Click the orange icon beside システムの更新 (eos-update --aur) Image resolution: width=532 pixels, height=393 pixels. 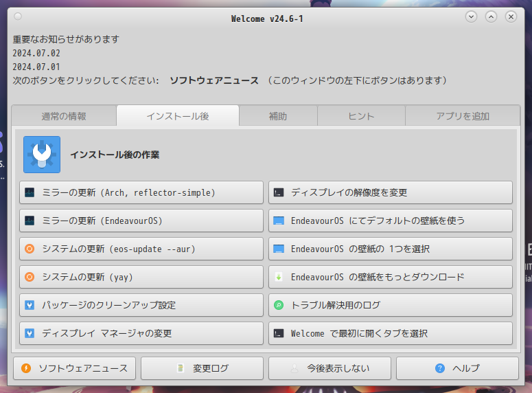[30, 249]
